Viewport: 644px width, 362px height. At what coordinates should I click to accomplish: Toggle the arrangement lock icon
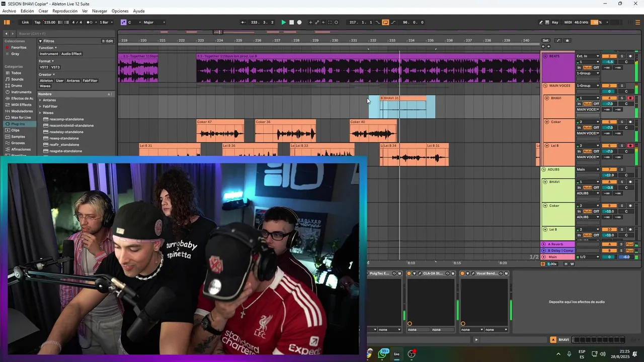[x=567, y=40]
